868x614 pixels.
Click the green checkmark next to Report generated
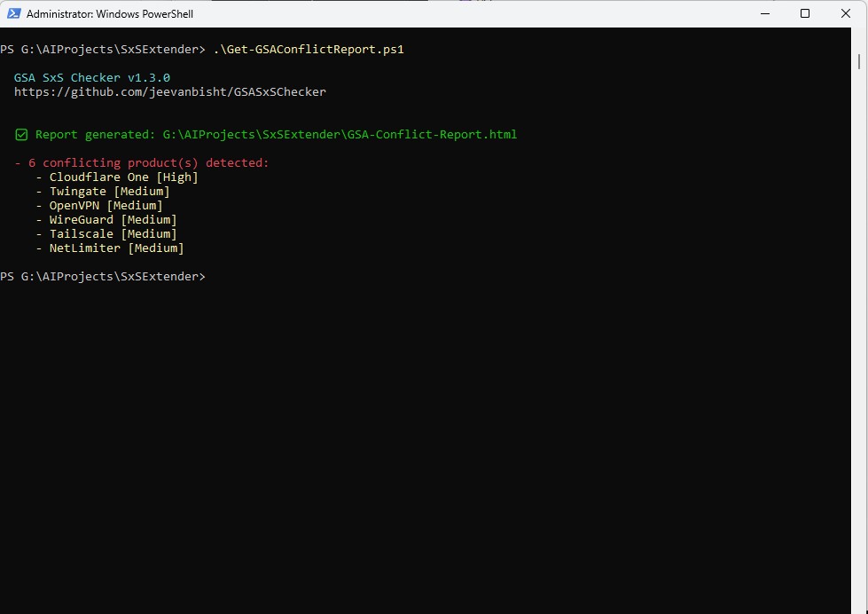click(21, 135)
